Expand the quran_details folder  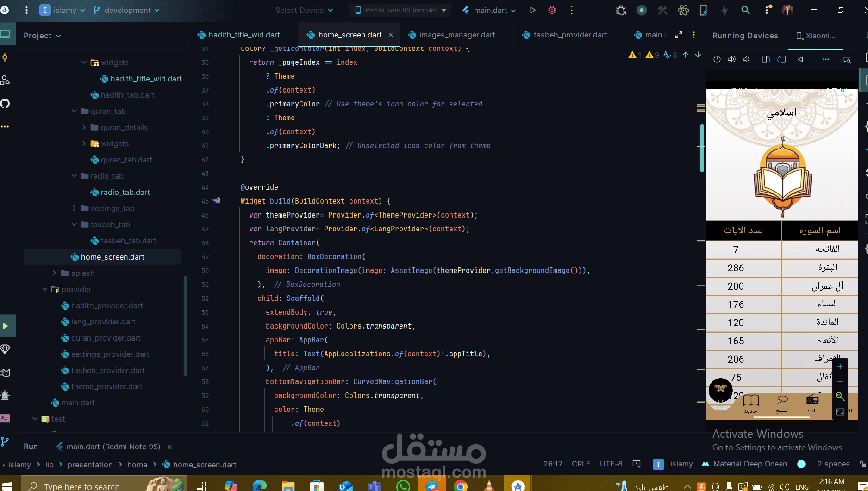[x=84, y=127]
